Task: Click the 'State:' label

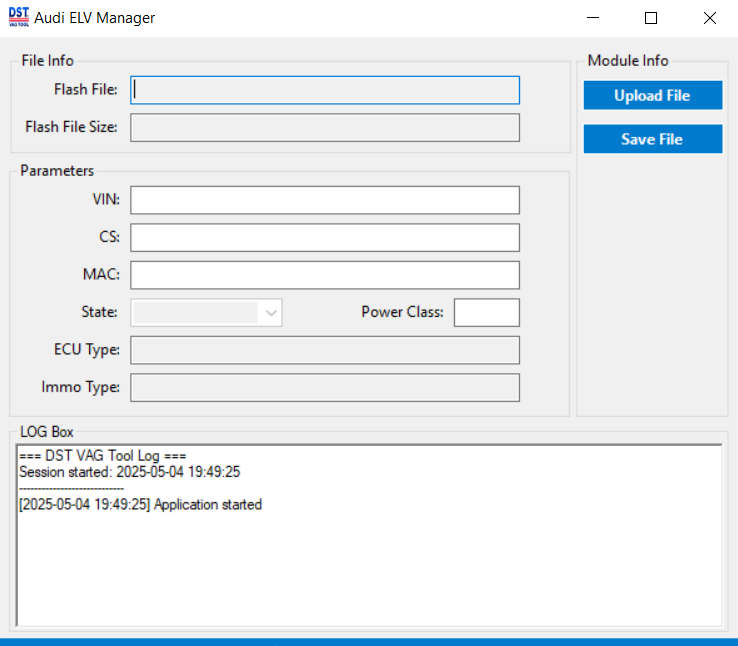Action: (x=99, y=312)
